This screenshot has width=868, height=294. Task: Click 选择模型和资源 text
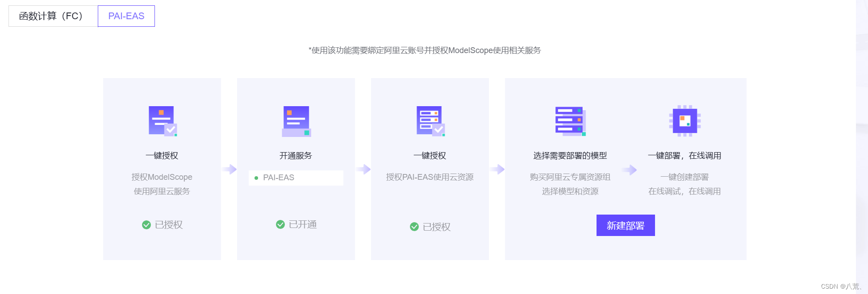570,191
